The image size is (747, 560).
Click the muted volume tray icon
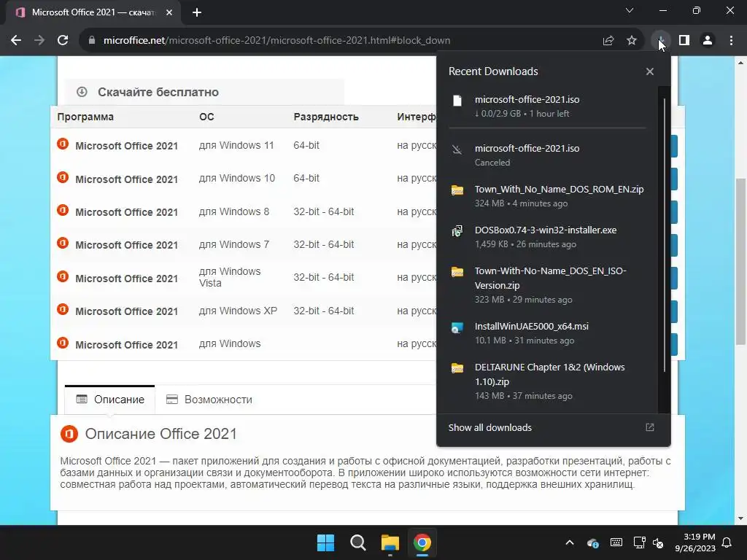click(x=658, y=542)
